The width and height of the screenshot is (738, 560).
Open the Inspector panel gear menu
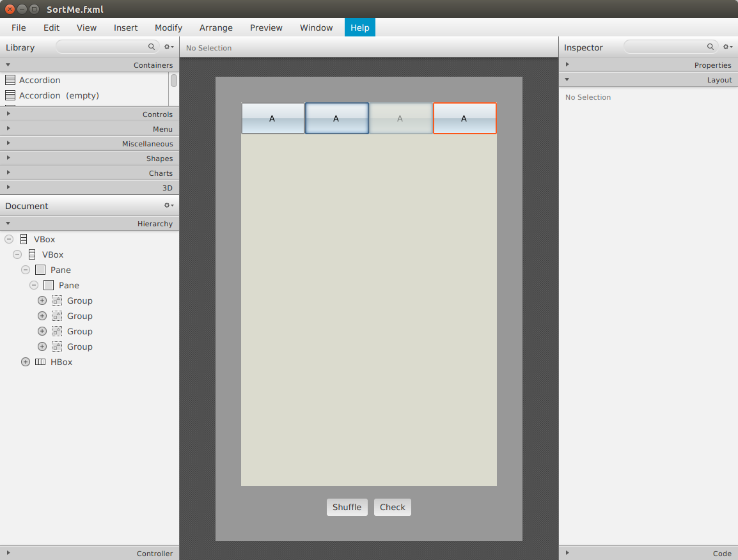click(x=728, y=47)
